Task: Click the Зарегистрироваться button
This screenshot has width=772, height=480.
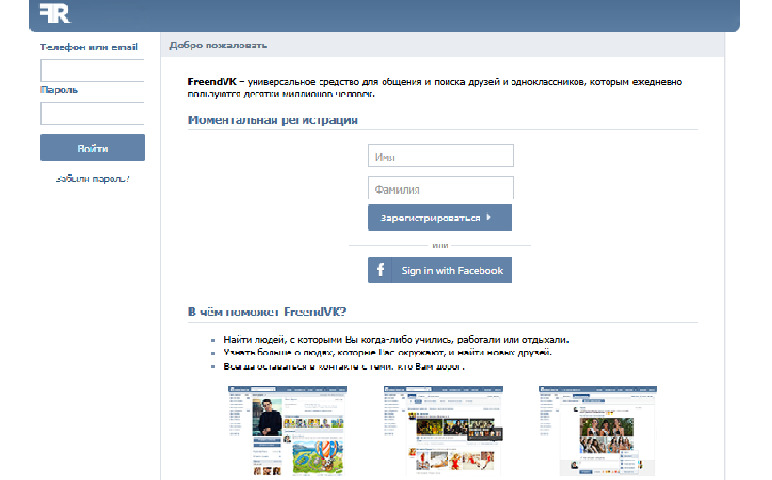Action: [x=440, y=218]
